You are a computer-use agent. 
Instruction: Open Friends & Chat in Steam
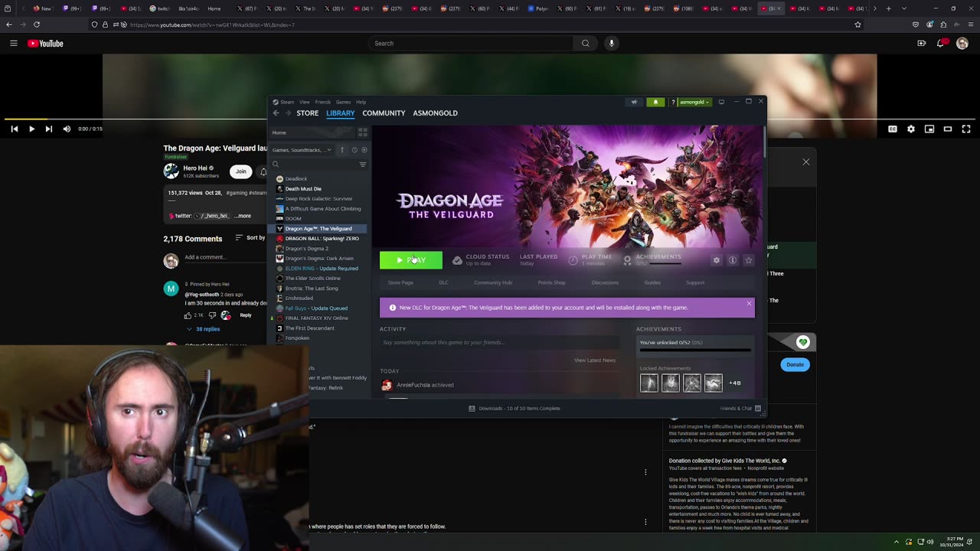[x=740, y=409]
